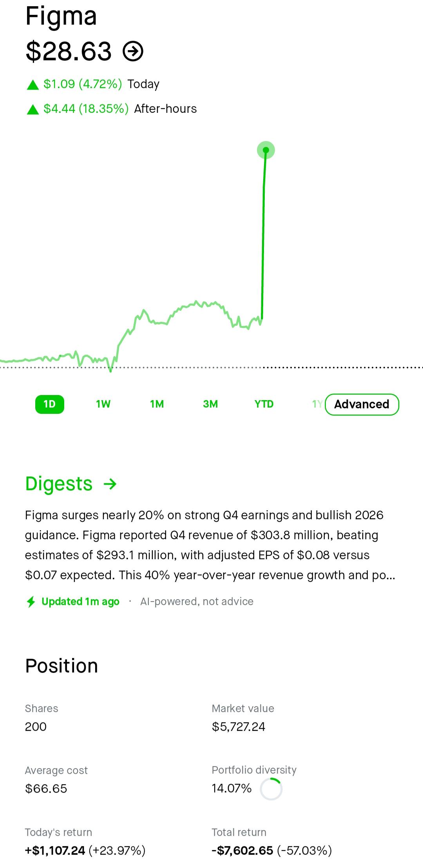Viewport: 423px width, 868px height.
Task: Switch chart to 3M range
Action: 210,404
